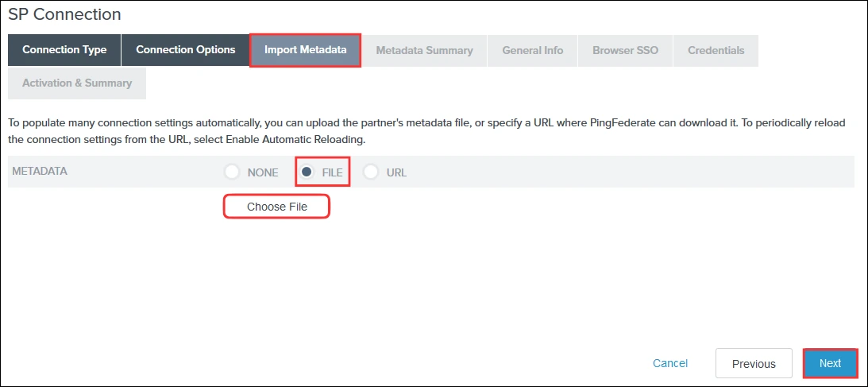The image size is (868, 387).
Task: Select the Import Metadata tab
Action: 305,50
